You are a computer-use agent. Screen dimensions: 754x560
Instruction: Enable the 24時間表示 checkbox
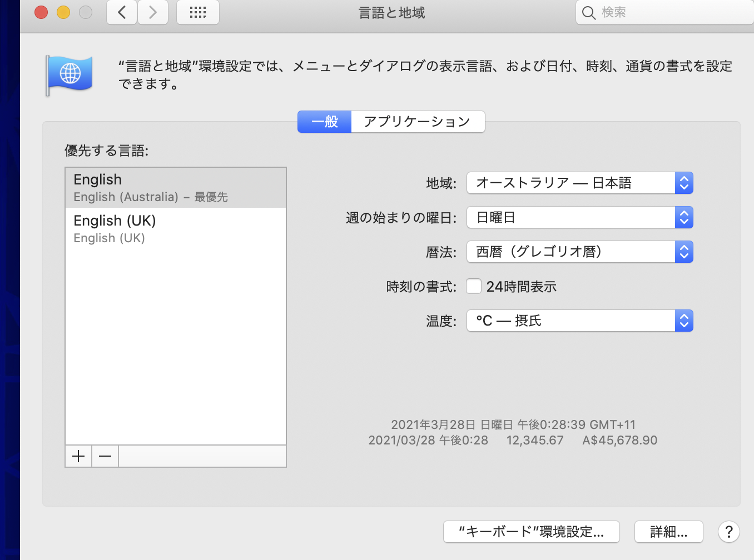pos(474,286)
